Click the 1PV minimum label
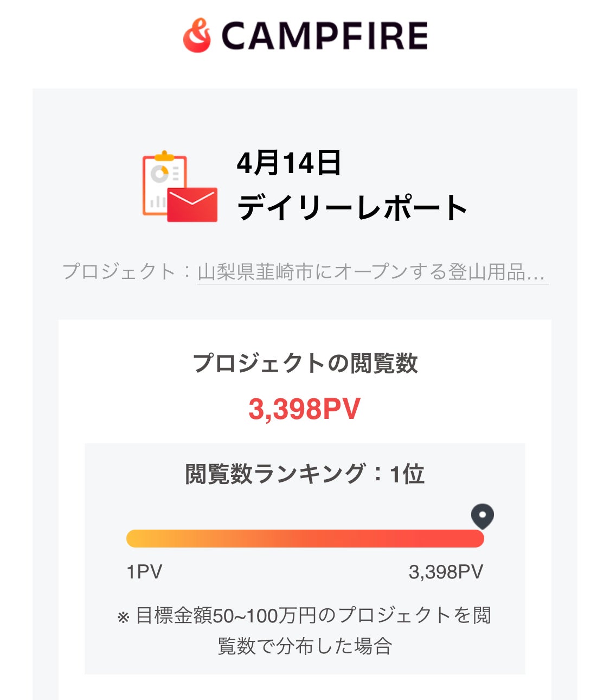The width and height of the screenshot is (610, 700). click(x=144, y=572)
